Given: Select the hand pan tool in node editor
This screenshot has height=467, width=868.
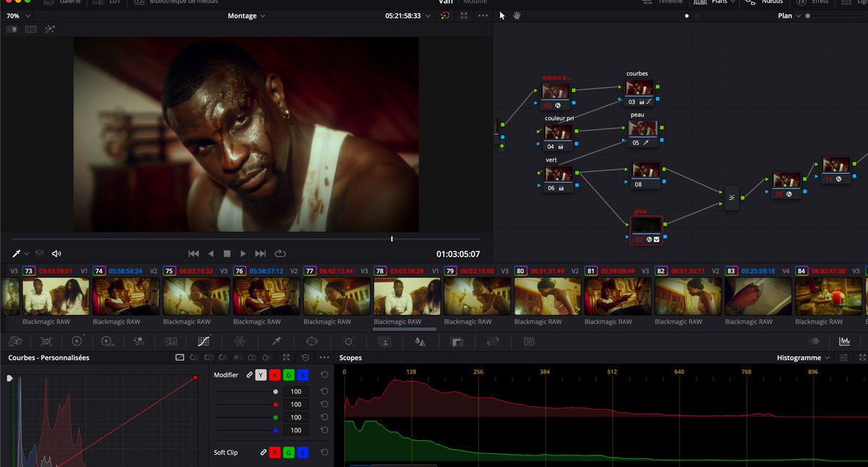Looking at the screenshot, I should click(517, 15).
